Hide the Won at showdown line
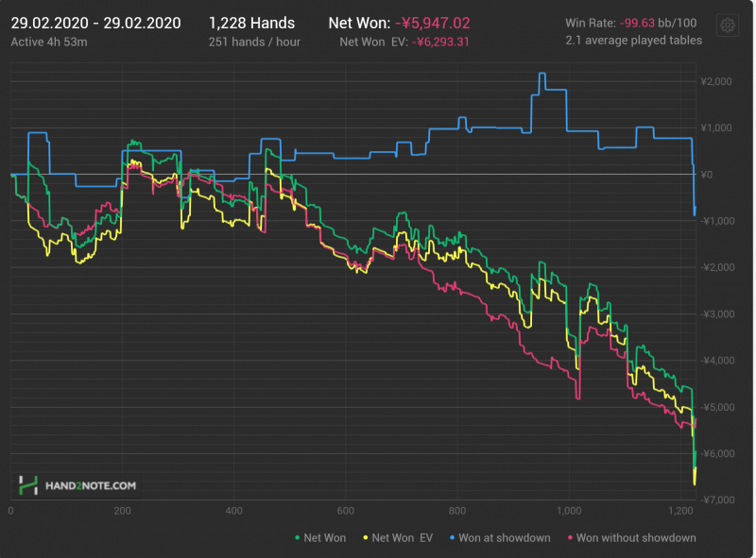Viewport: 756px width, 558px height. click(504, 537)
